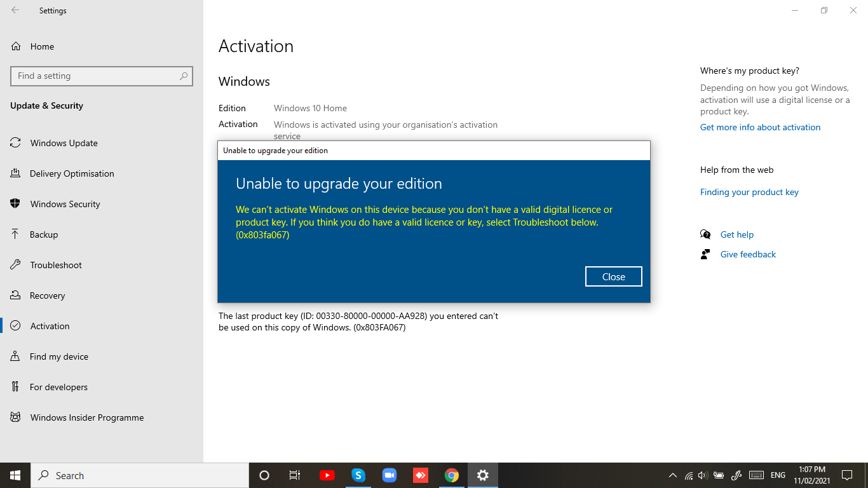Image resolution: width=868 pixels, height=488 pixels.
Task: Click the magnifier in Find a setting
Action: click(184, 76)
